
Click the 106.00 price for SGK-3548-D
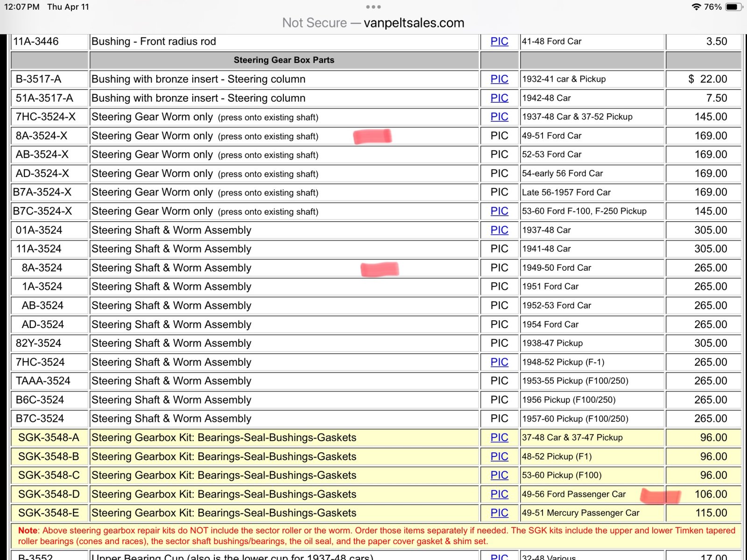[x=711, y=494]
